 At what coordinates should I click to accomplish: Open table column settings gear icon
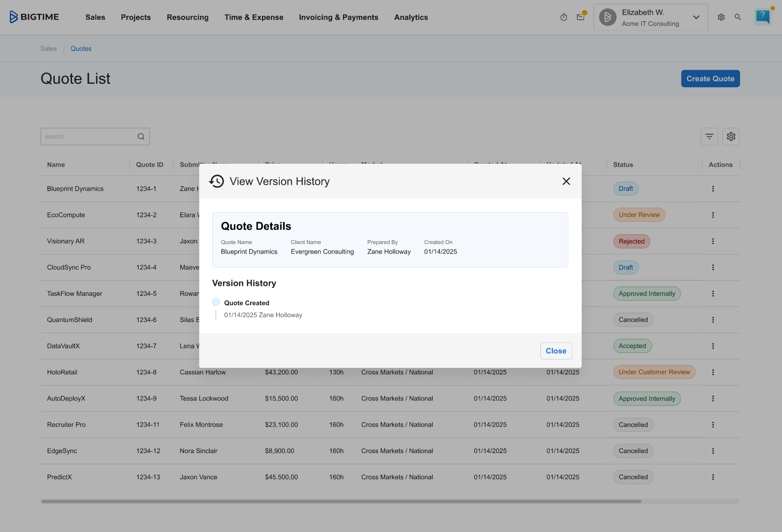[731, 137]
